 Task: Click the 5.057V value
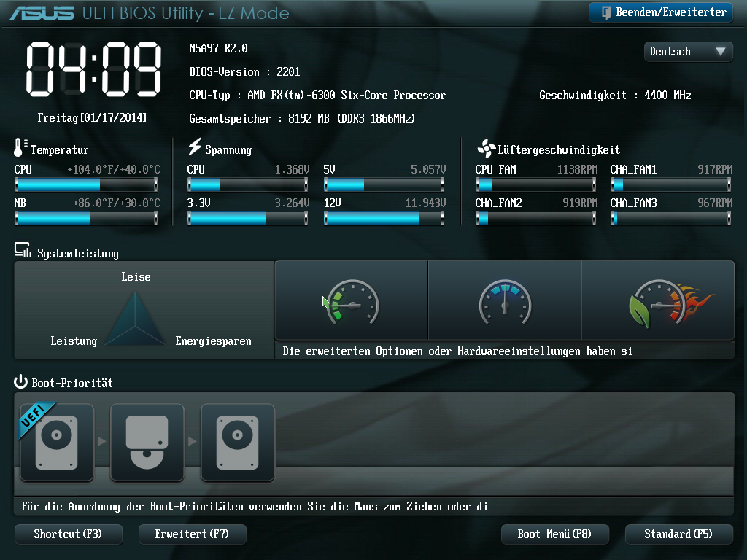(x=428, y=169)
